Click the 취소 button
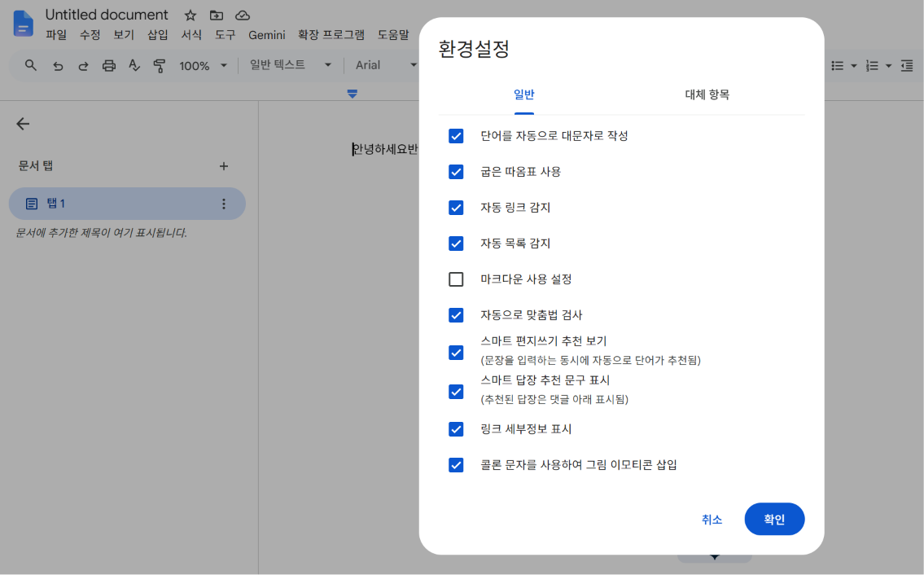Screen dimensions: 924x575 (x=712, y=519)
